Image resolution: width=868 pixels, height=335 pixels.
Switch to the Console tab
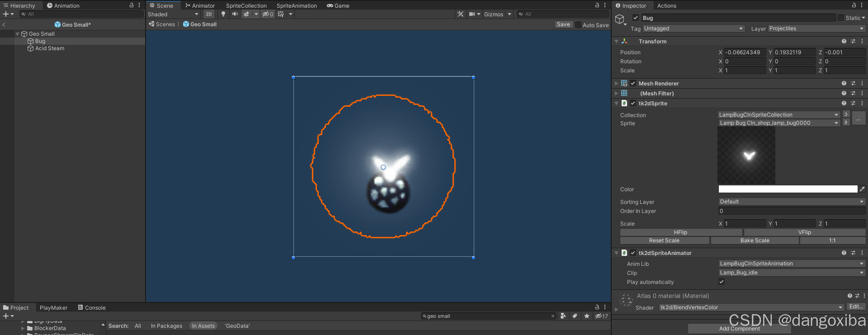(x=92, y=307)
